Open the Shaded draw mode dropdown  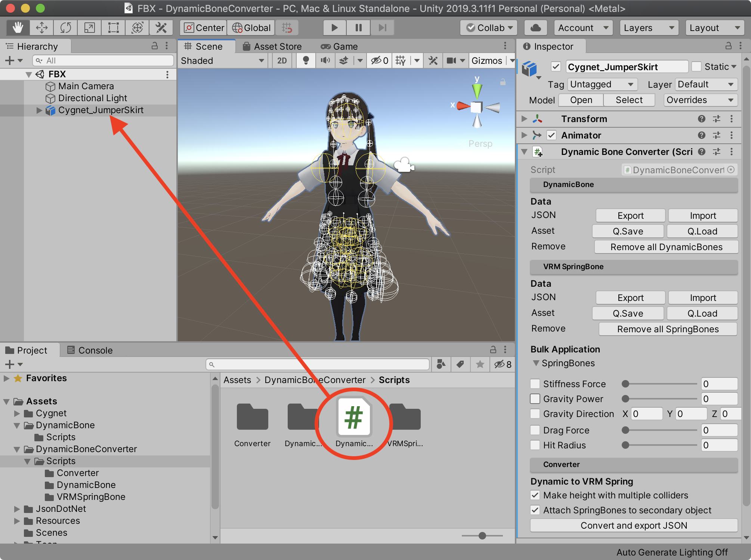click(222, 60)
